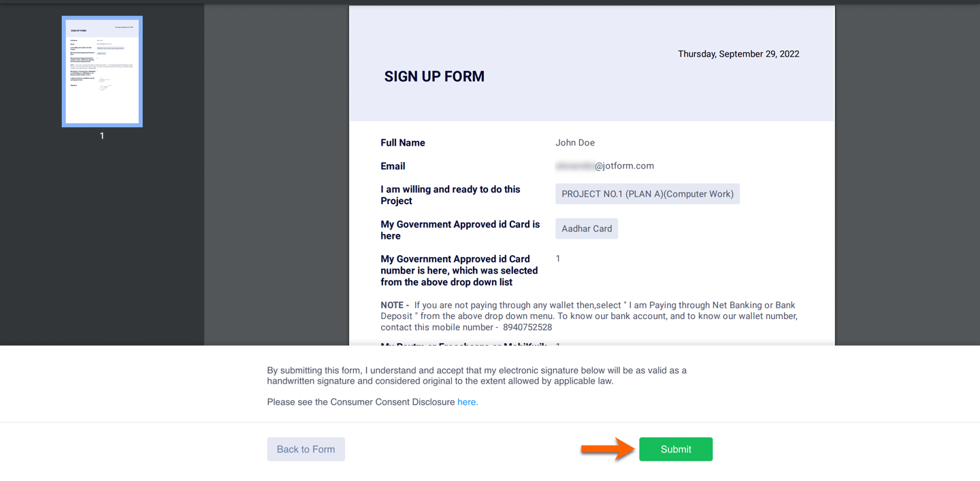Image resolution: width=980 pixels, height=481 pixels.
Task: Click the bold NOTE label
Action: click(394, 305)
